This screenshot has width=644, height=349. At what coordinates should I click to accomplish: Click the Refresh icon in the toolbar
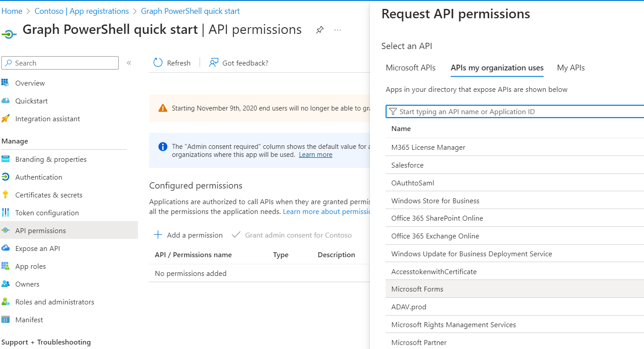158,63
